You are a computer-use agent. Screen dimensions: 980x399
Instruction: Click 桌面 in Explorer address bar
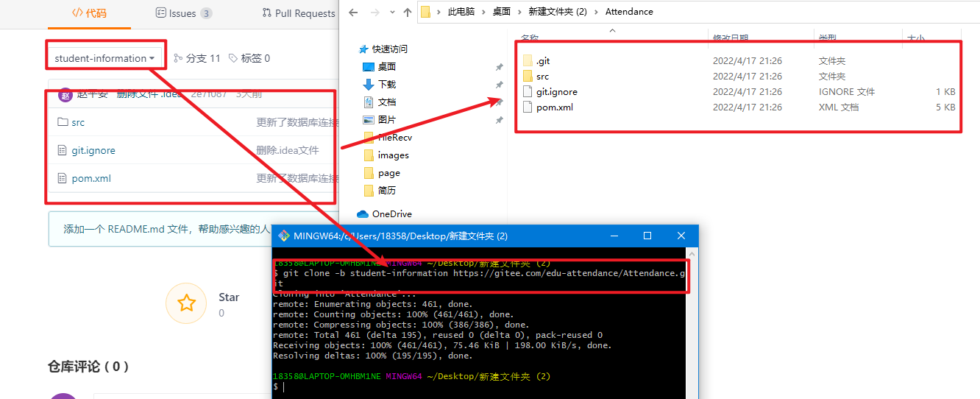click(502, 12)
